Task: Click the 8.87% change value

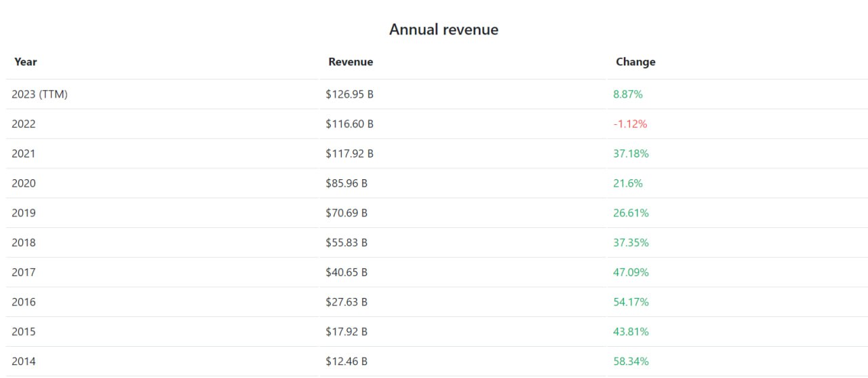Action: 628,94
